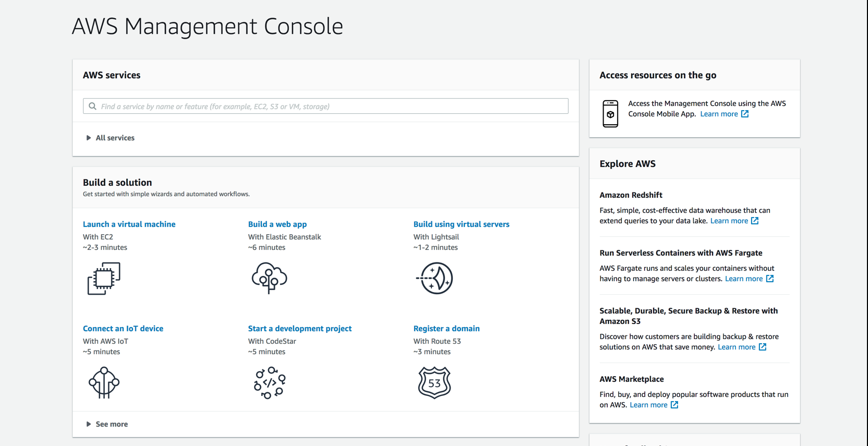Click the Build a solution heading
This screenshot has width=868, height=446.
click(117, 183)
